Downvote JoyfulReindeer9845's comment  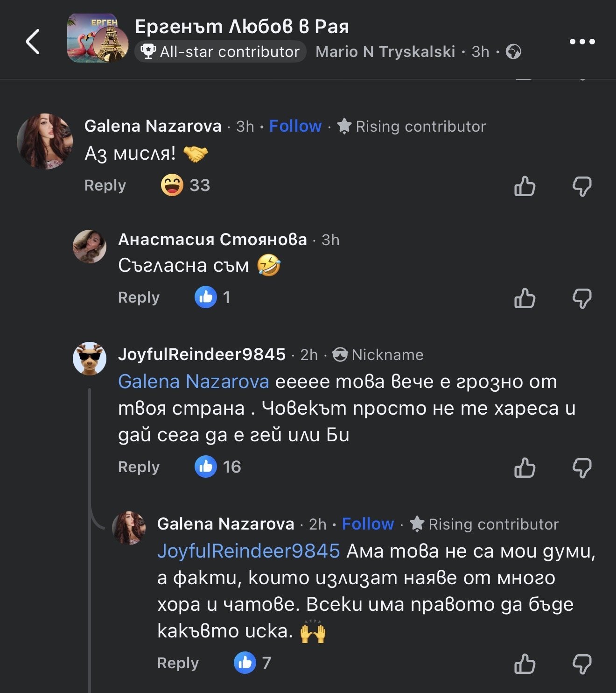pyautogui.click(x=582, y=467)
